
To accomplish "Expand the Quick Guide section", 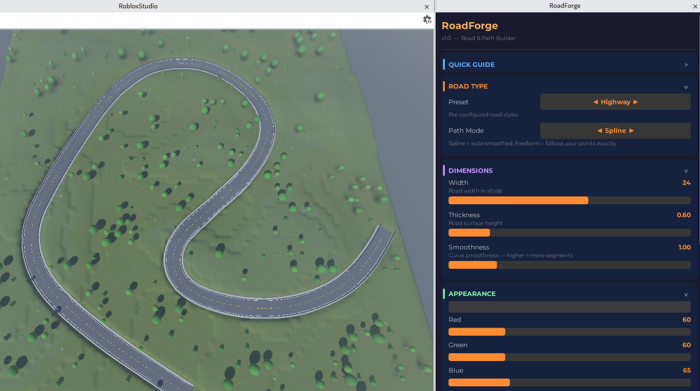I will tap(686, 65).
